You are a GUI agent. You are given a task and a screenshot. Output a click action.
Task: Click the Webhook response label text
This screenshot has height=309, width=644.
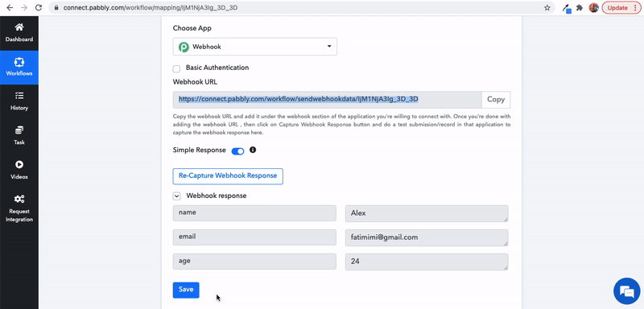217,196
